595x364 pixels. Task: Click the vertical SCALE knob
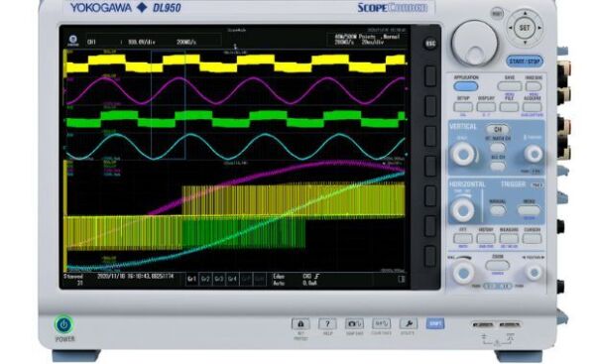pyautogui.click(x=463, y=155)
